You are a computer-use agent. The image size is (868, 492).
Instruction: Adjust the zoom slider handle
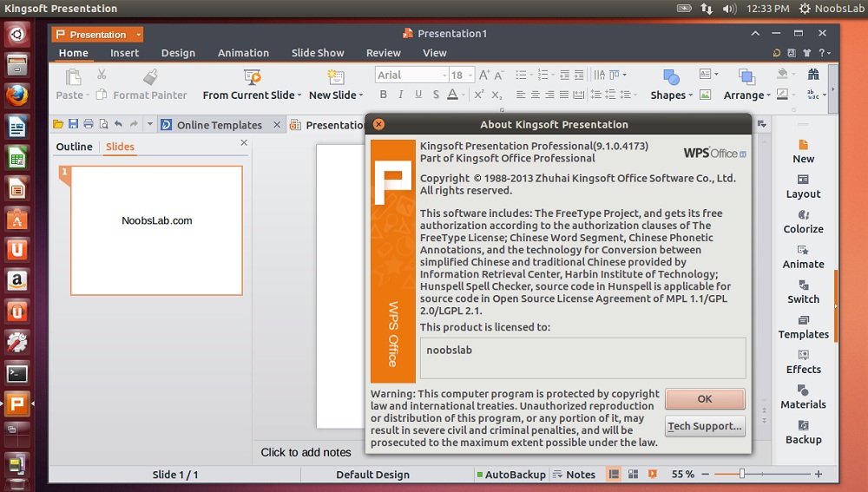(742, 474)
